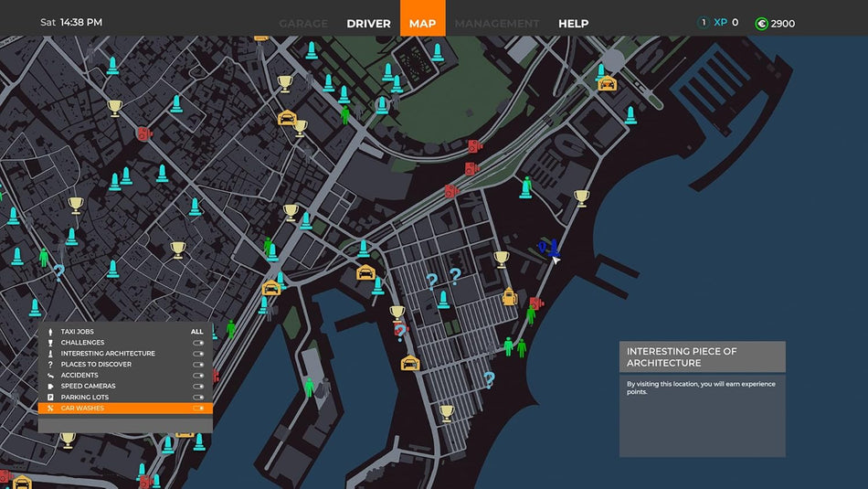Screen dimensions: 868x489
Task: Select the Interesting Architecture legend label
Action: (x=108, y=354)
